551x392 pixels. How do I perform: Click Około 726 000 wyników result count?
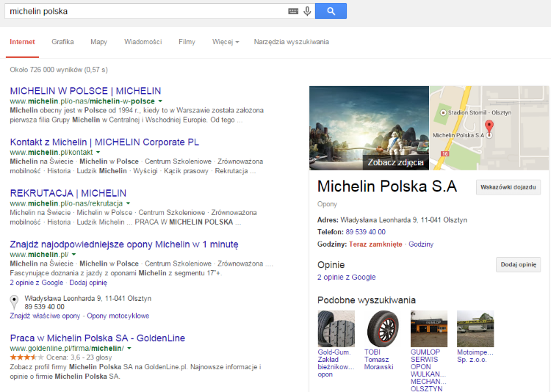click(59, 70)
